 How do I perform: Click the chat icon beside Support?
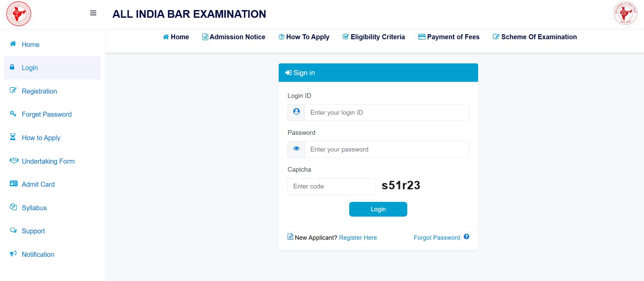(x=13, y=230)
